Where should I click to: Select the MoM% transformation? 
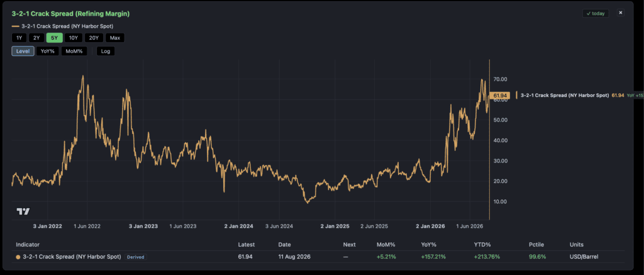tap(74, 52)
